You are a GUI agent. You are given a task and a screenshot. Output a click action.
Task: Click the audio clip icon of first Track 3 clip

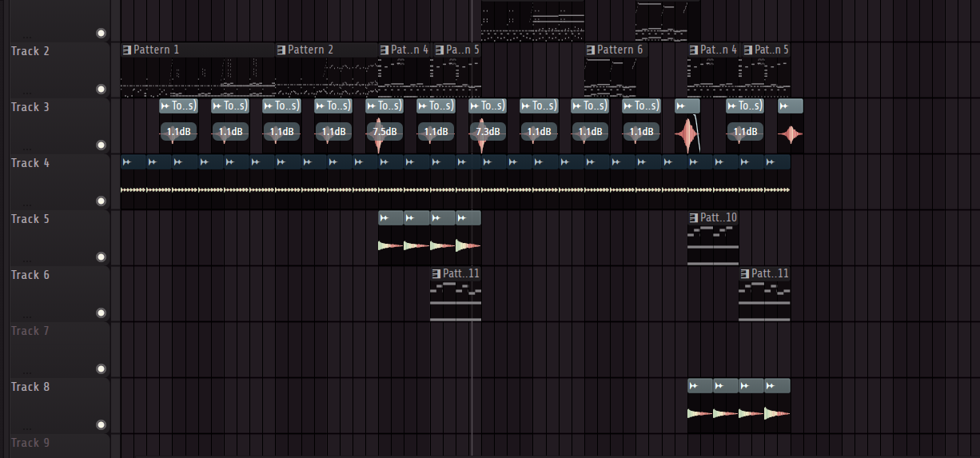pos(165,106)
